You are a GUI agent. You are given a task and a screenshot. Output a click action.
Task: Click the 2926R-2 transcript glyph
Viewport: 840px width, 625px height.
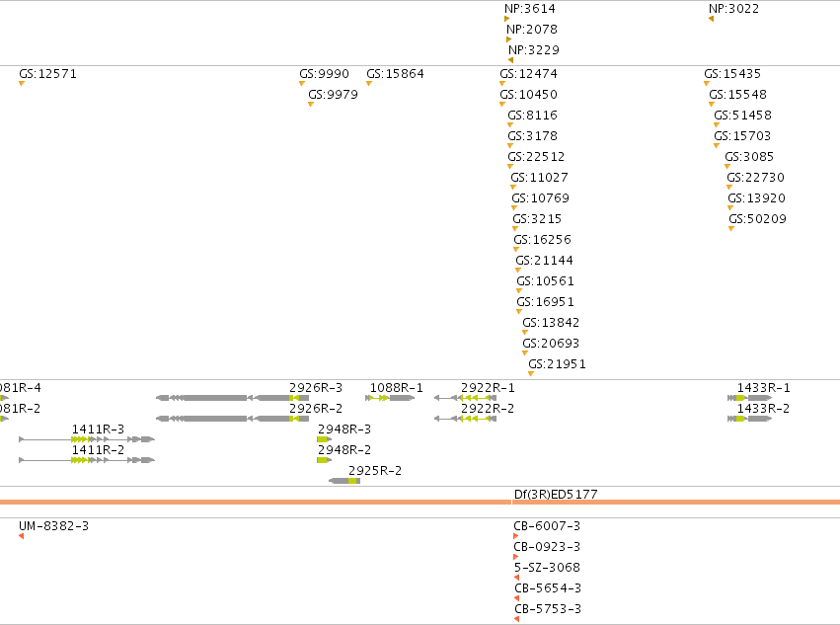click(233, 419)
